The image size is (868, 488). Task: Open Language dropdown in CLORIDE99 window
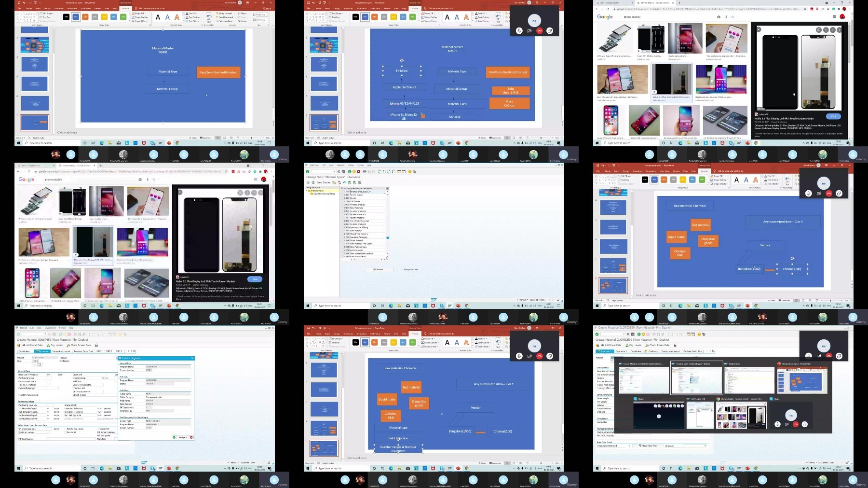695,446
